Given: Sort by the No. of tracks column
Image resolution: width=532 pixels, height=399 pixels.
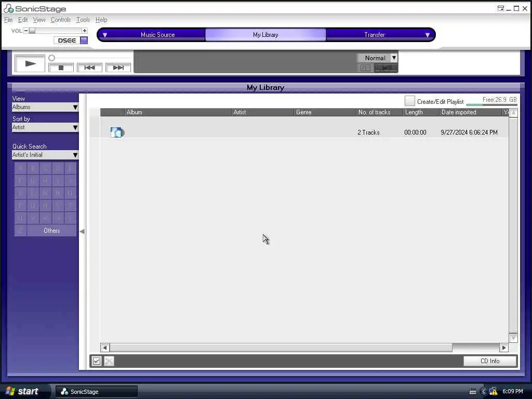Looking at the screenshot, I should (379, 112).
